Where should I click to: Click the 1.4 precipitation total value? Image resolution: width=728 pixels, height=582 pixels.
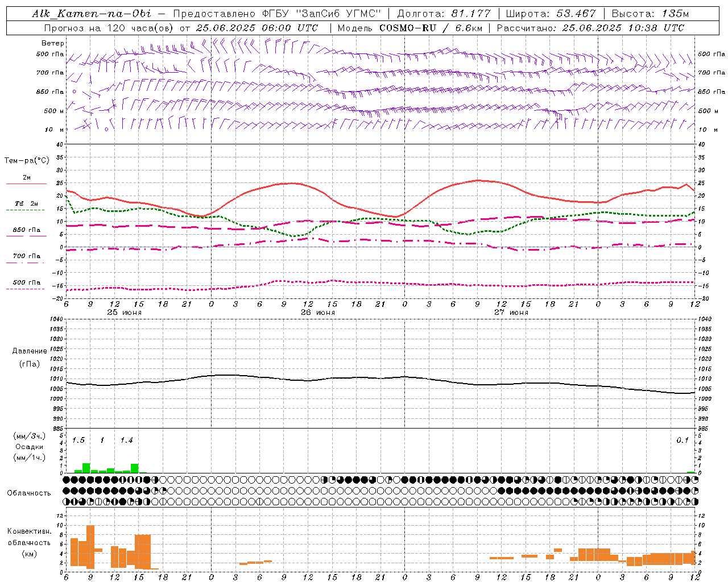click(126, 440)
